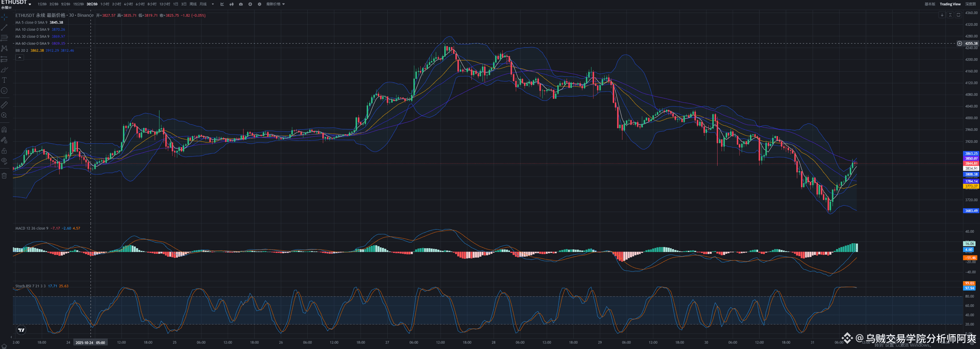Click the MA 30 close indicator legend
980x349 pixels.
tap(40, 37)
